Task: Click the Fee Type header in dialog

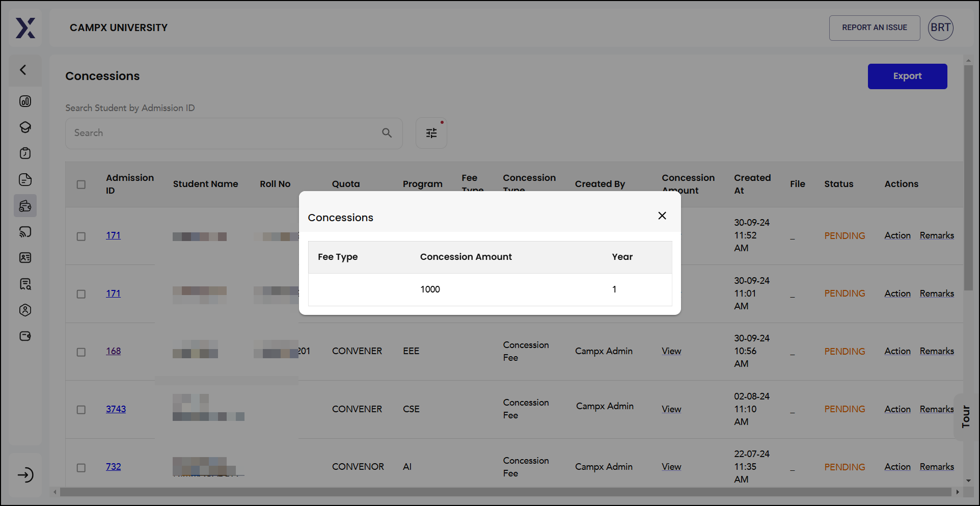Action: click(338, 257)
